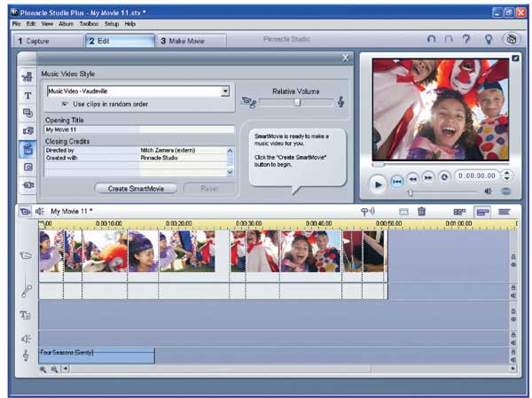Image resolution: width=532 pixels, height=398 pixels.
Task: Play the preview video
Action: pos(378,184)
